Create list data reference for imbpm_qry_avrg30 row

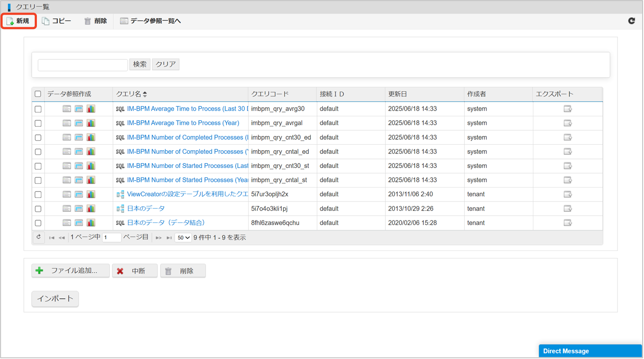pos(66,109)
